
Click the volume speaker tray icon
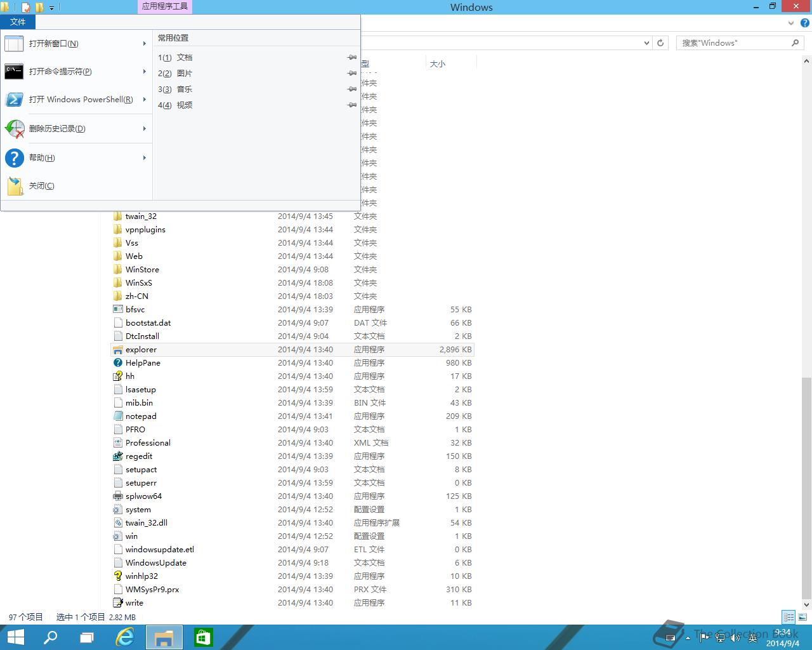pos(734,637)
